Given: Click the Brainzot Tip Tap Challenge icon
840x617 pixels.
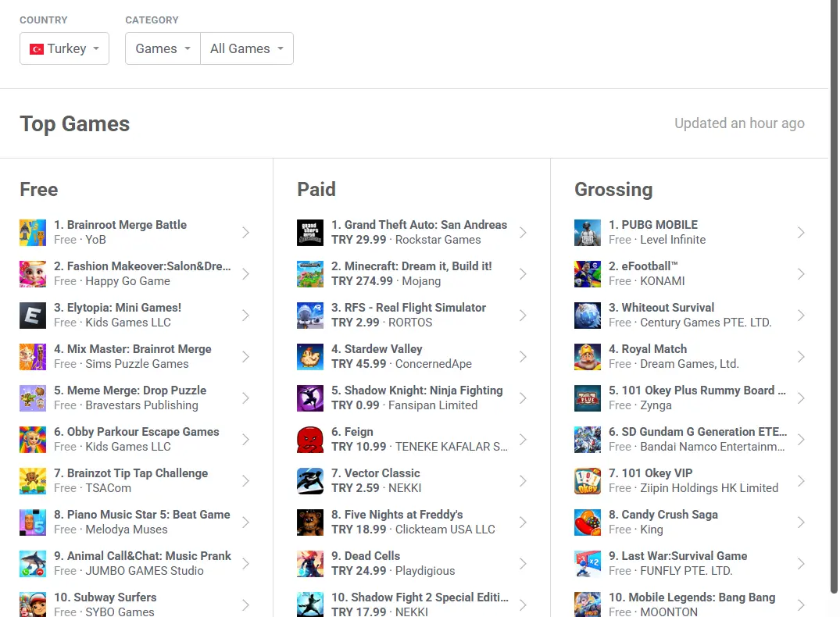Looking at the screenshot, I should pyautogui.click(x=33, y=481).
